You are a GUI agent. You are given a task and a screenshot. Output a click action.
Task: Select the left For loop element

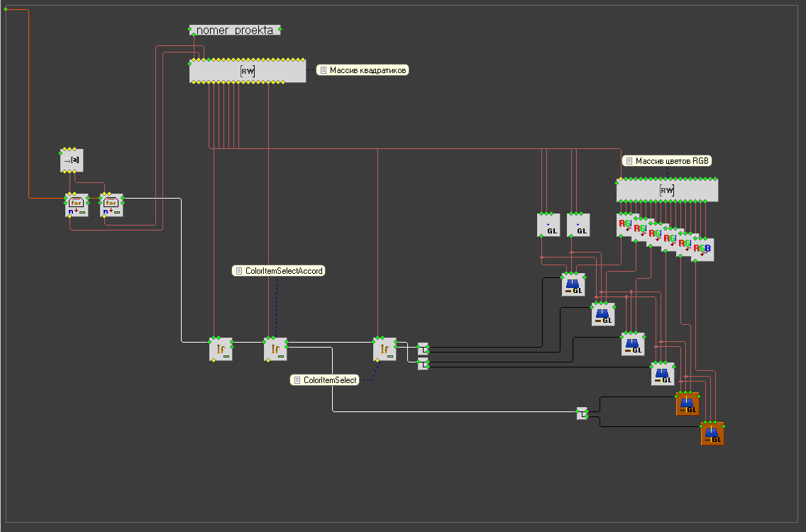77,205
